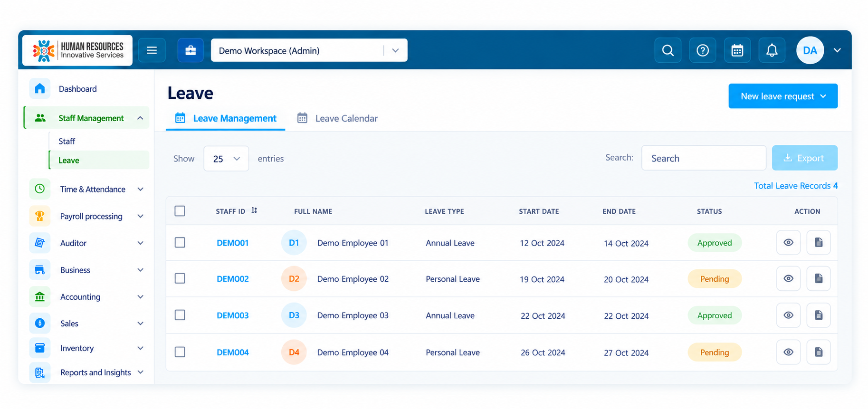This screenshot has height=409, width=868.
Task: Click the briefcase workspace icon
Action: point(191,50)
